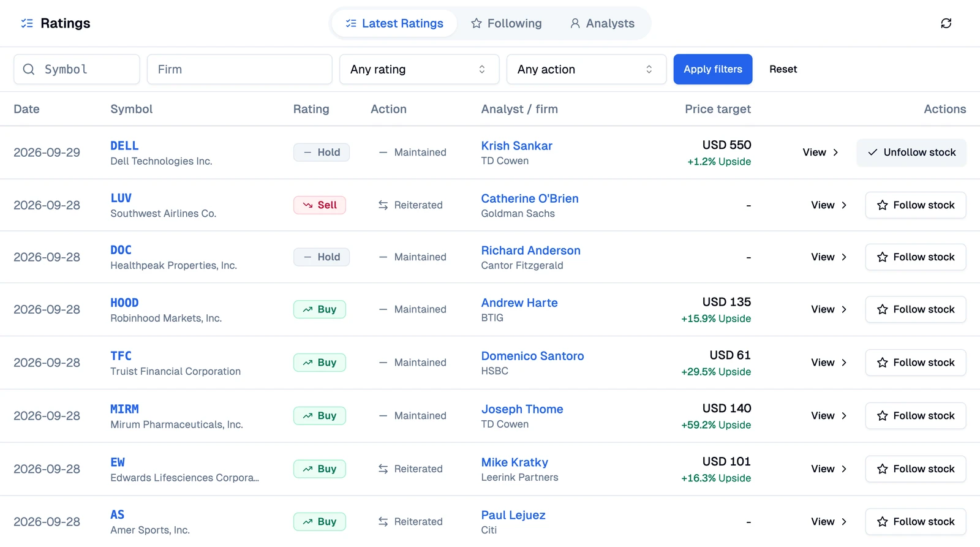Image resolution: width=980 pixels, height=547 pixels.
Task: Open the Analysts tab
Action: (x=602, y=23)
